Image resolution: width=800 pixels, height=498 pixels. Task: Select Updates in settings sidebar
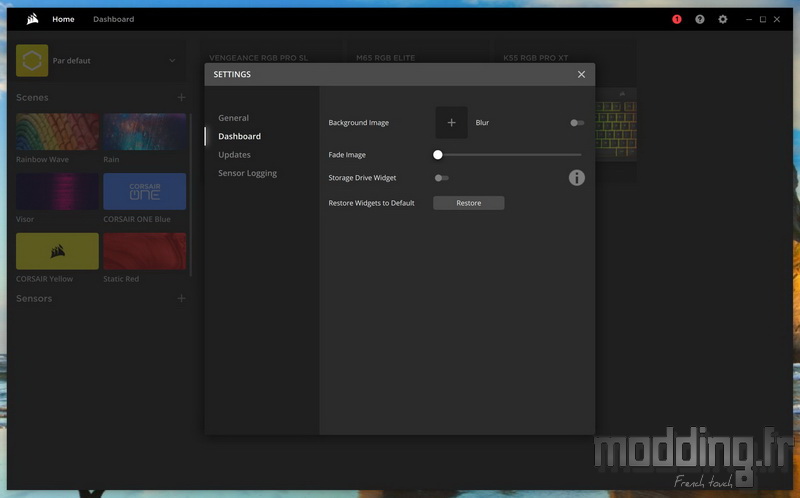coord(234,155)
